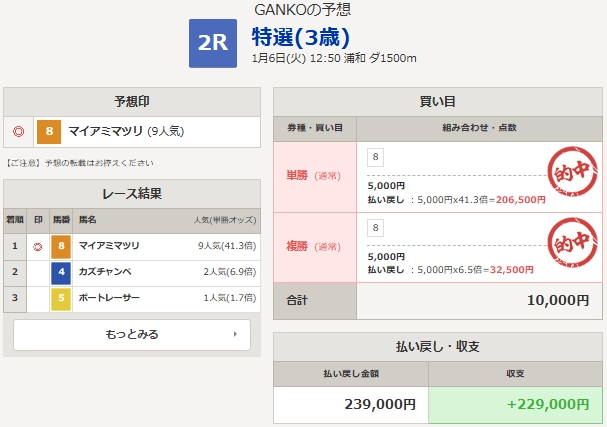Click the yellow number 5 badge for ボートレーサー
The width and height of the screenshot is (607, 427).
pos(61,298)
